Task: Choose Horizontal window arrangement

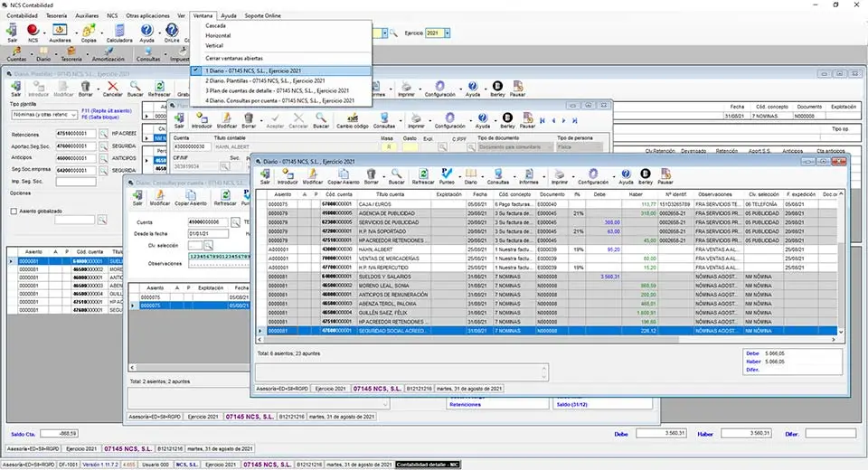Action: point(218,35)
